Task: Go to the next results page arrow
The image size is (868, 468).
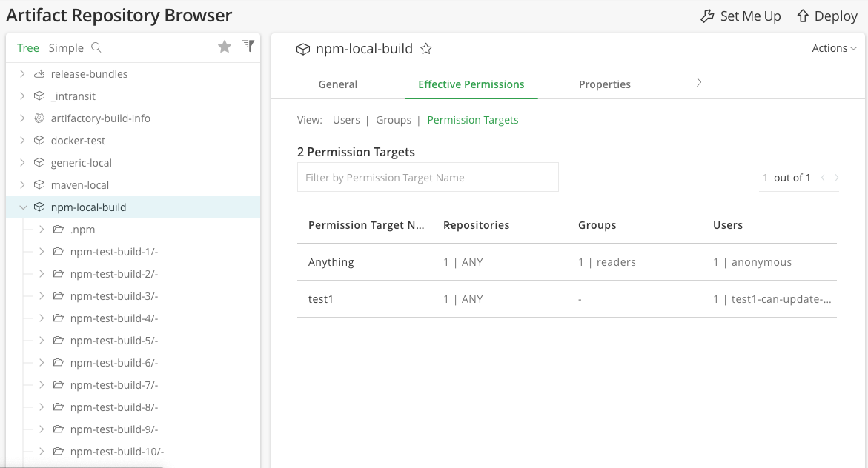Action: (x=836, y=178)
